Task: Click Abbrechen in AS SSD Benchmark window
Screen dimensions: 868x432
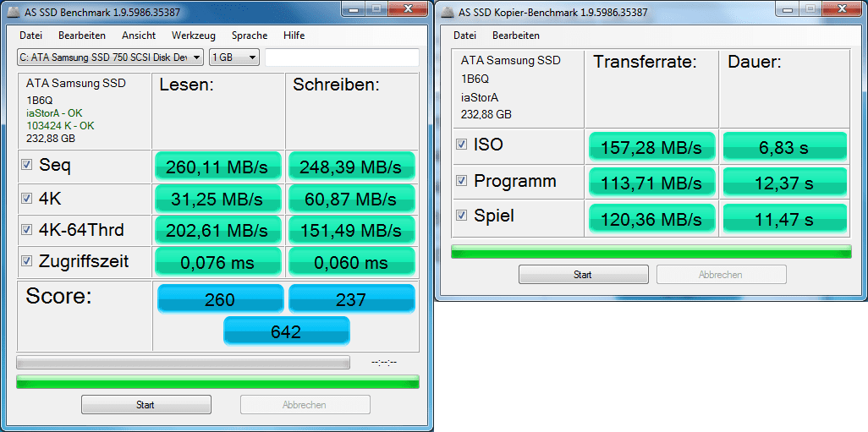Action: point(305,405)
